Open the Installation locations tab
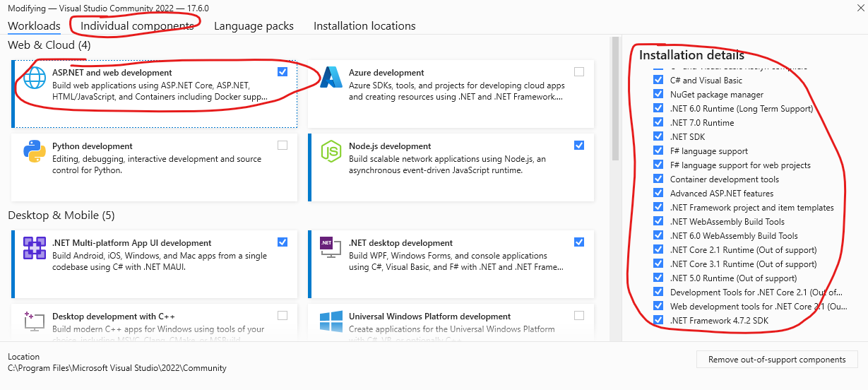 point(364,26)
